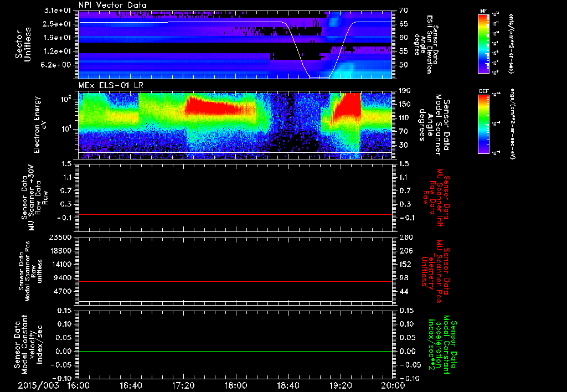This screenshot has width=567, height=392.
Task: Click the 2.5e+01 sector axis value
Action: click(x=58, y=24)
